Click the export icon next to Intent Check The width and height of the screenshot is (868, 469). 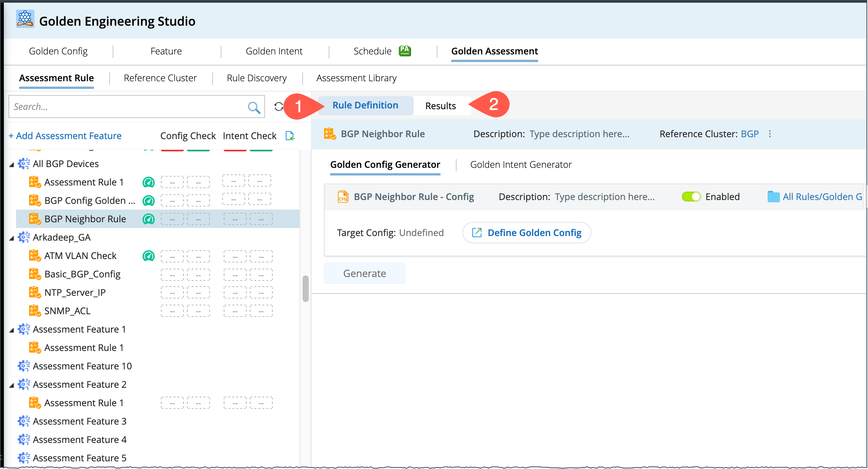click(x=290, y=136)
